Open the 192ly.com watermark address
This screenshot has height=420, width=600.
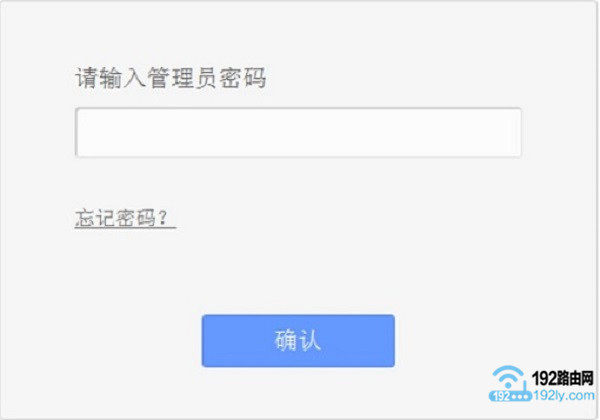tap(564, 395)
